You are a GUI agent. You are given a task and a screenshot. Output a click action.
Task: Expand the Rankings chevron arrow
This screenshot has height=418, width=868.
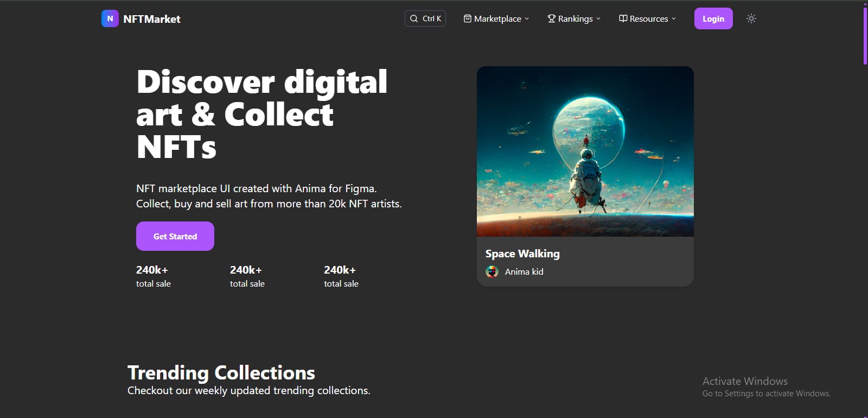(598, 18)
